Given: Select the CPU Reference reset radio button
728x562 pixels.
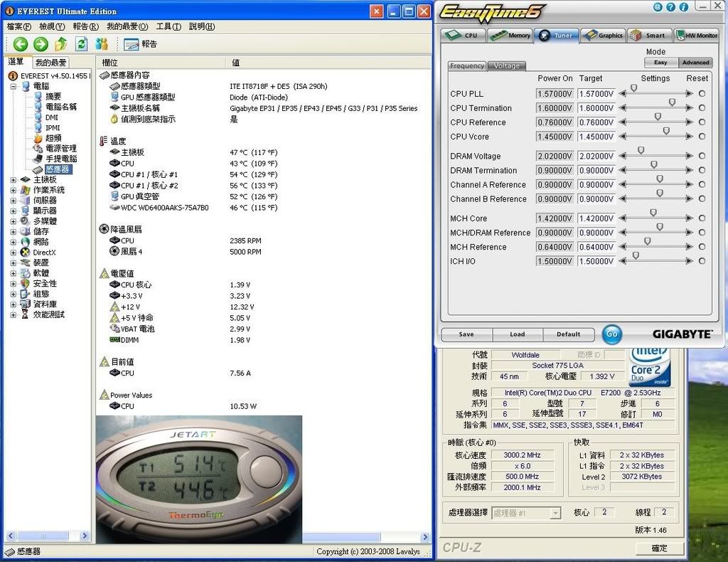Looking at the screenshot, I should click(702, 122).
